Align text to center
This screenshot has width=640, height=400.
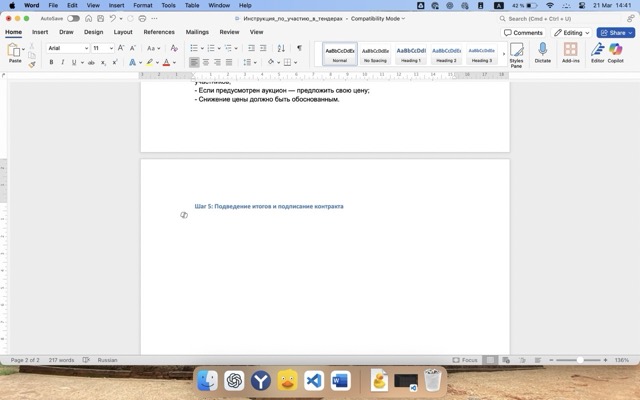206,62
